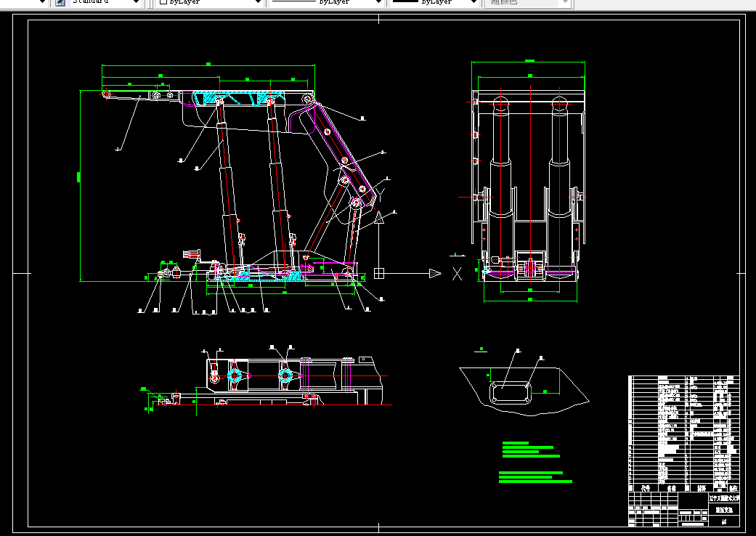The image size is (756, 536).
Task: Select the 备注 header in the parts list
Action: coord(733,488)
